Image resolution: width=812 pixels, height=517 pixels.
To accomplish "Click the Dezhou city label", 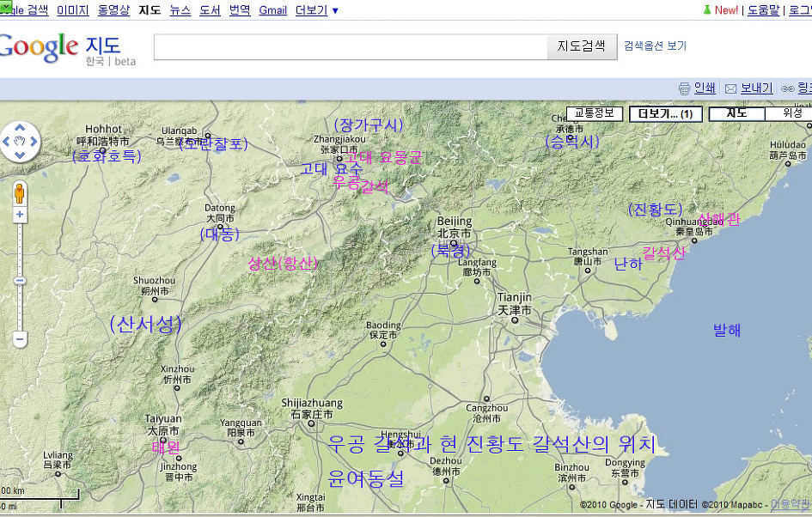I will click(446, 465).
